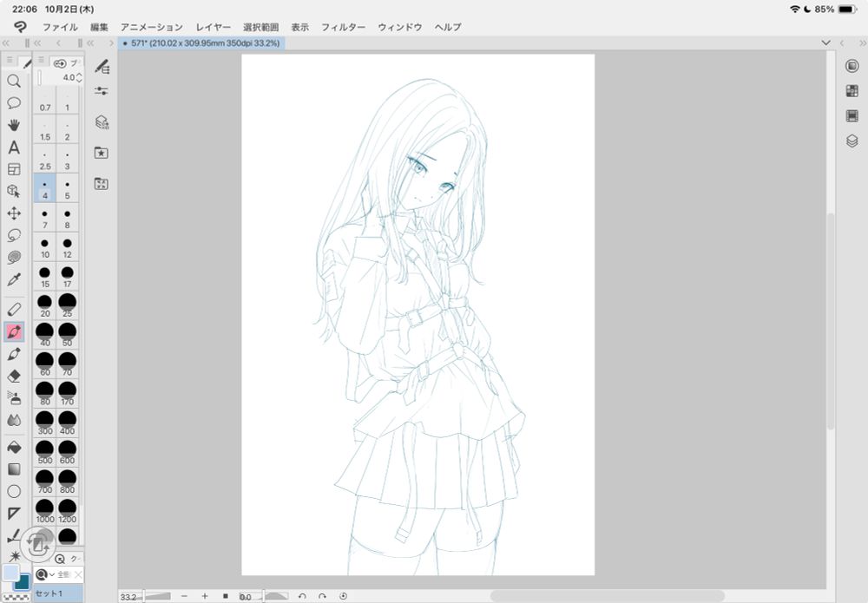
Task: Select the Frame border panel tool
Action: (x=14, y=169)
